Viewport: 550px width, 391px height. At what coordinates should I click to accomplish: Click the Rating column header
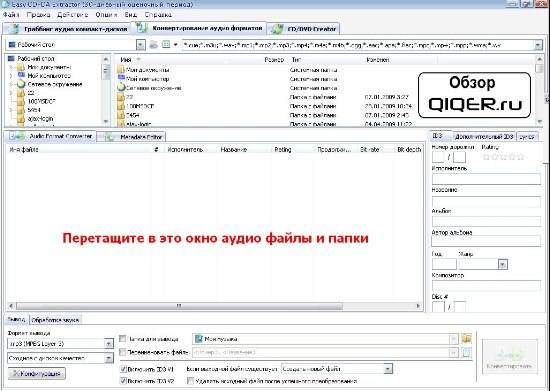coord(283,150)
